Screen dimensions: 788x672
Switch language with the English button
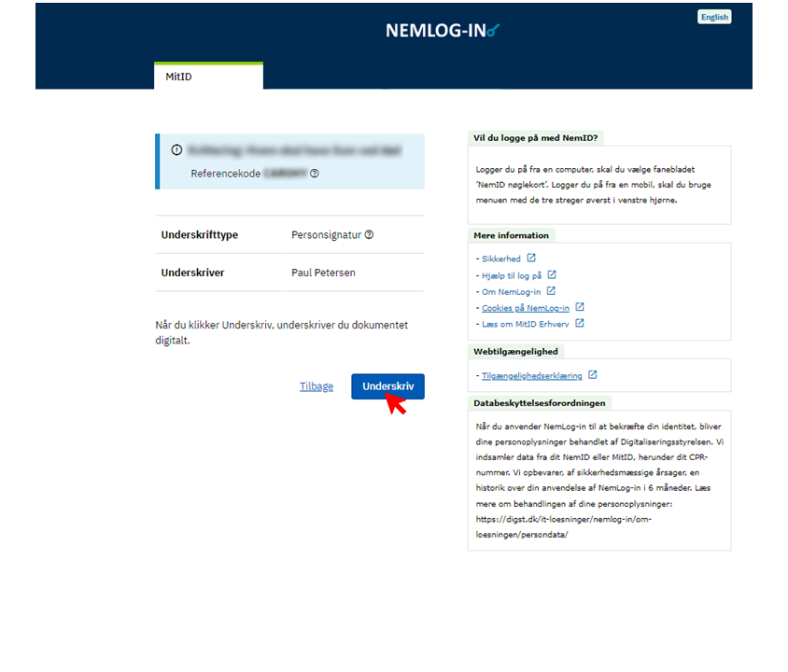713,17
